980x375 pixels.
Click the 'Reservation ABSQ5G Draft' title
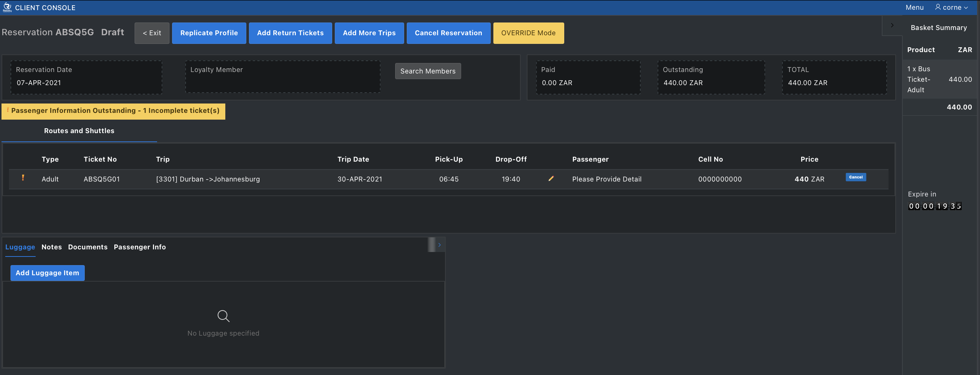tap(63, 32)
